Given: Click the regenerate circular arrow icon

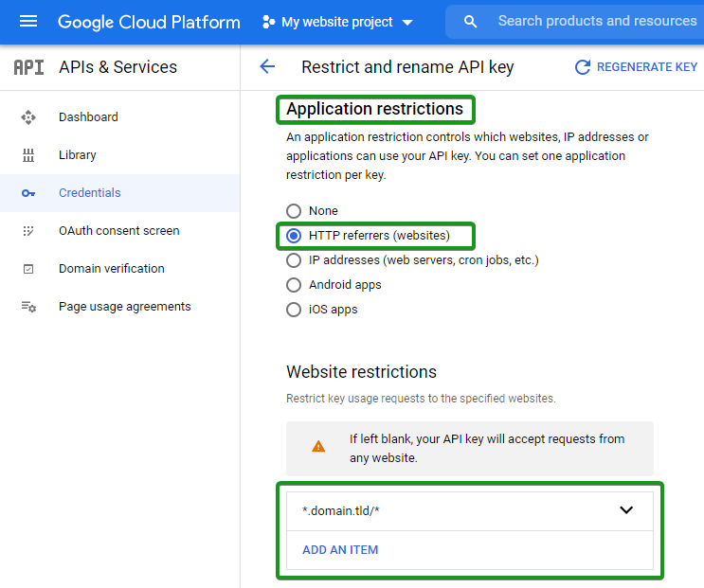Looking at the screenshot, I should point(583,67).
